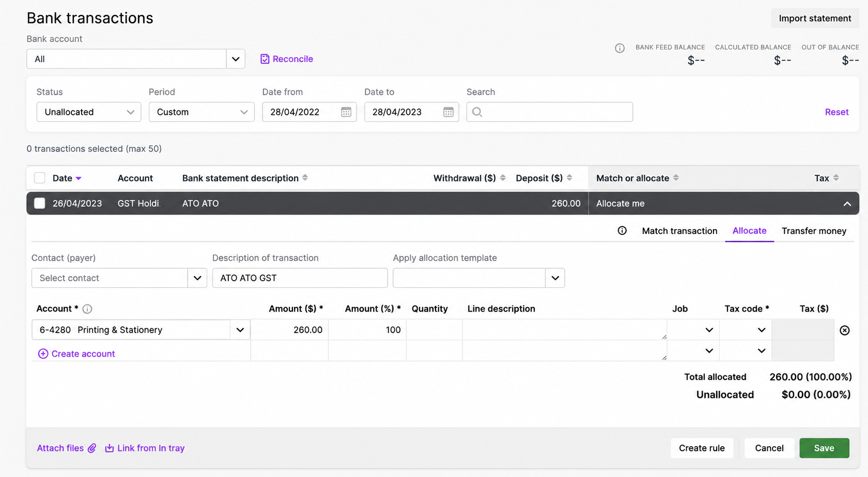The image size is (868, 477).
Task: Click the Create account plus icon
Action: 43,354
